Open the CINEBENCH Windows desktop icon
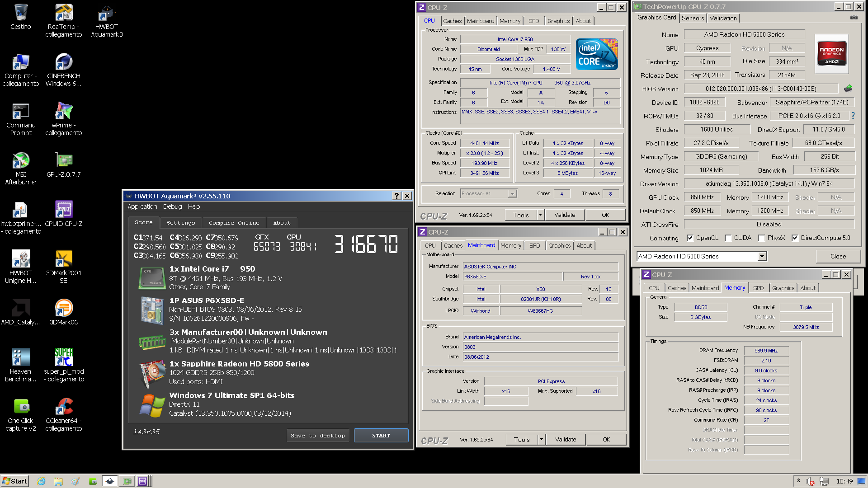 point(64,70)
